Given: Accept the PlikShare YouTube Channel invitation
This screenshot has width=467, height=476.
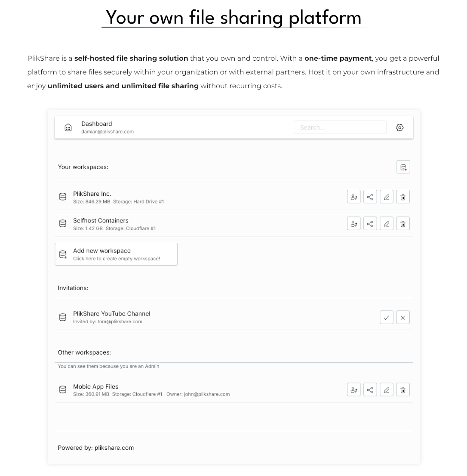Looking at the screenshot, I should click(387, 318).
